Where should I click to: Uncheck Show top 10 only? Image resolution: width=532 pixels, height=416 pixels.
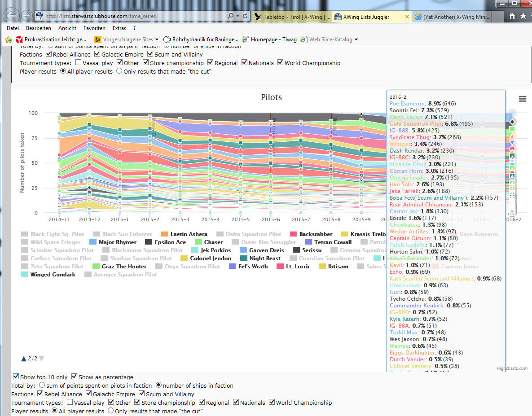click(x=16, y=377)
